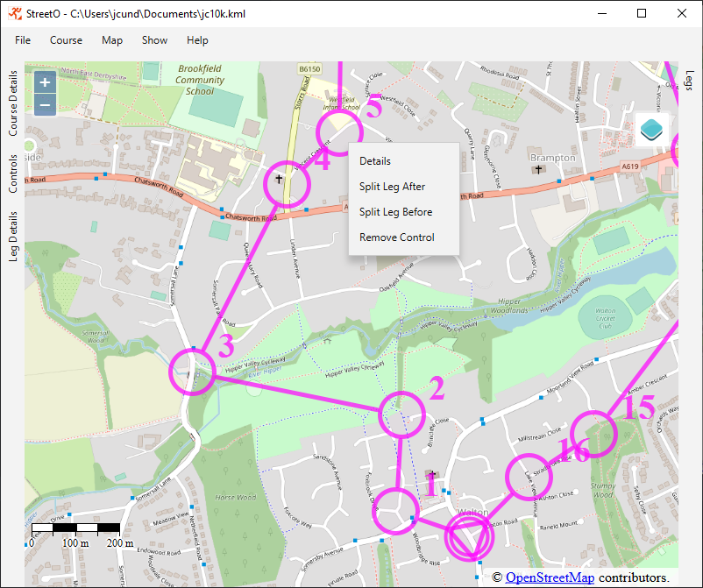
Task: Open the Course menu
Action: click(66, 40)
